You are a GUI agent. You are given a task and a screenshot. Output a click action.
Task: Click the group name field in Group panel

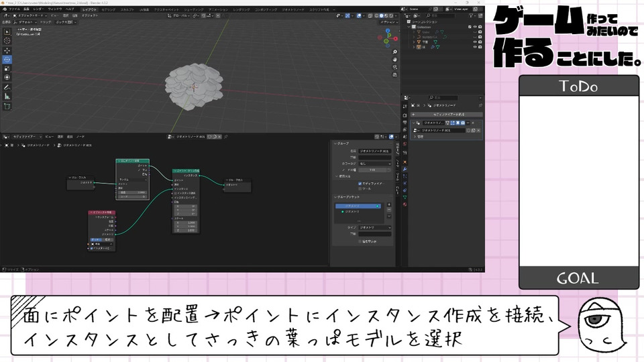[x=375, y=151]
